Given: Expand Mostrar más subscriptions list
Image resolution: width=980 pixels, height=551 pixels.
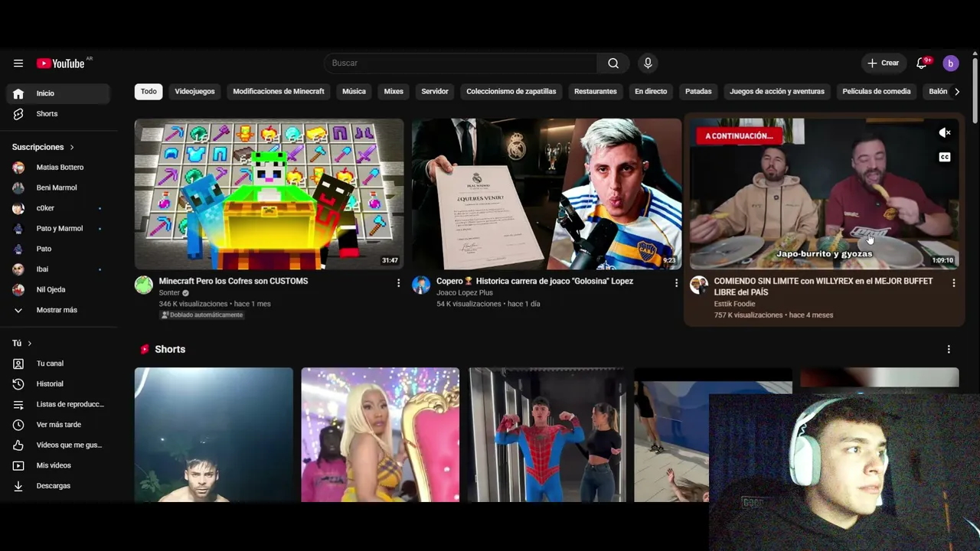Looking at the screenshot, I should click(x=55, y=310).
